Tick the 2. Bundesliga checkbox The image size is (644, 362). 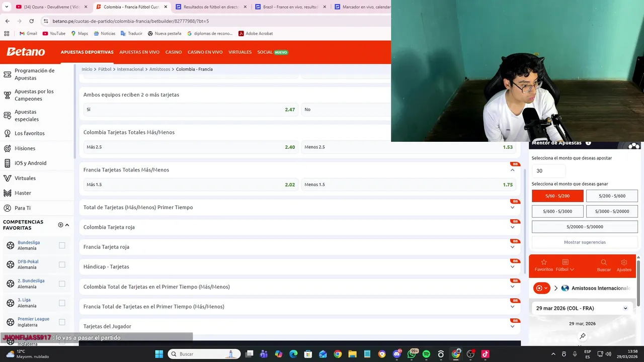coord(62,284)
